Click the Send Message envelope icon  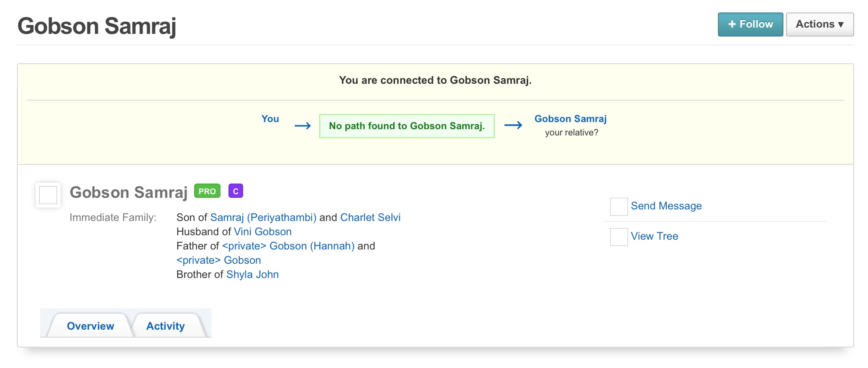(x=619, y=207)
